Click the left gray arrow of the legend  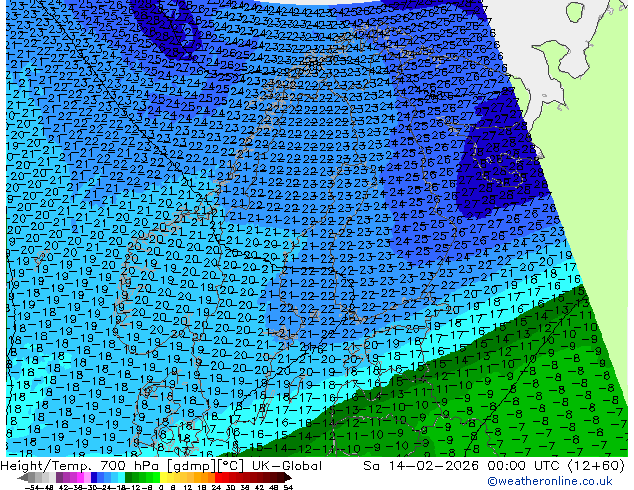click(x=22, y=477)
